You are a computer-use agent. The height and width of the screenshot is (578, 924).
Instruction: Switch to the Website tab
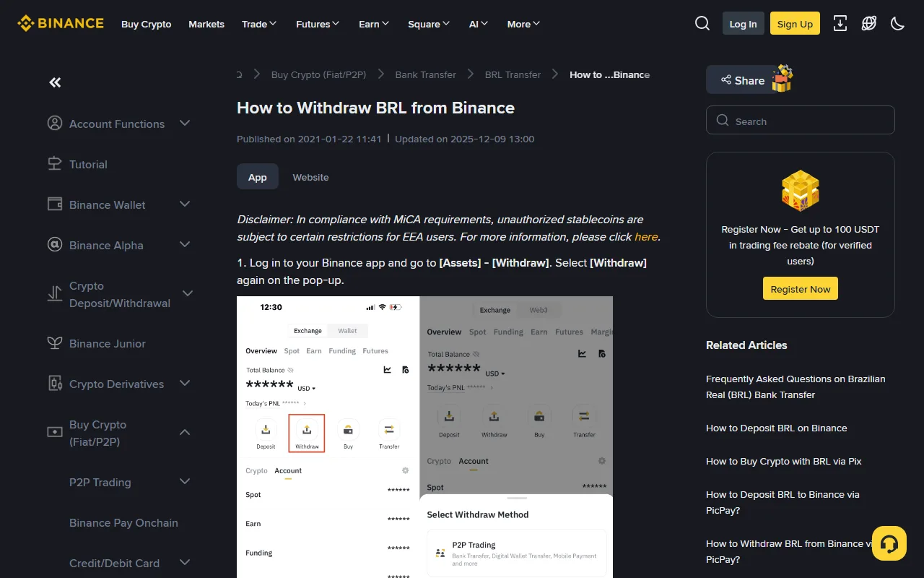pos(310,177)
